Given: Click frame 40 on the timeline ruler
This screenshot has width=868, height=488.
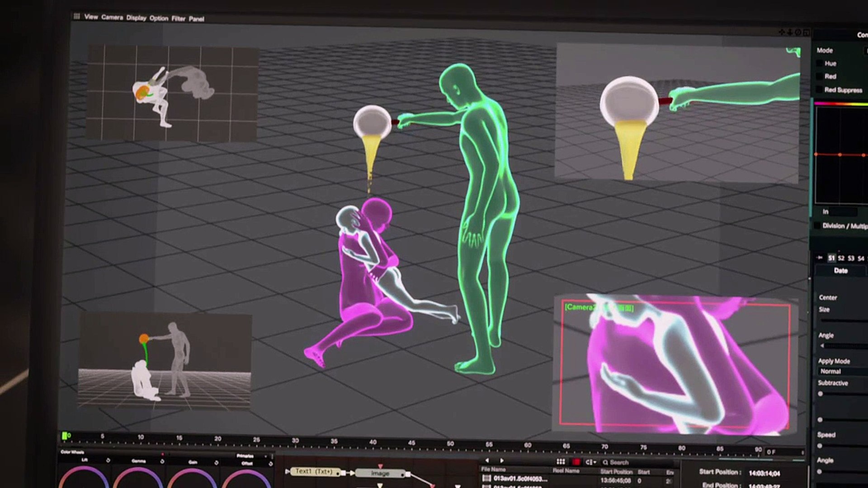Looking at the screenshot, I should coord(373,442).
